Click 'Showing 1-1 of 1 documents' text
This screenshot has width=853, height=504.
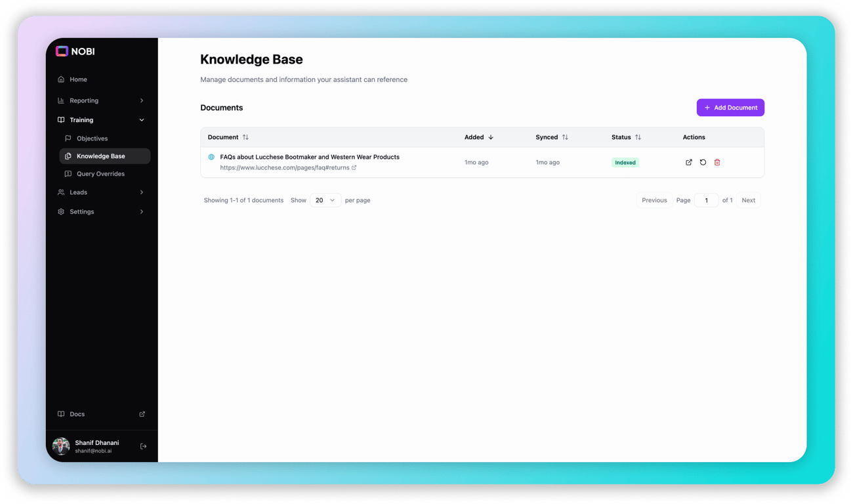pyautogui.click(x=243, y=200)
